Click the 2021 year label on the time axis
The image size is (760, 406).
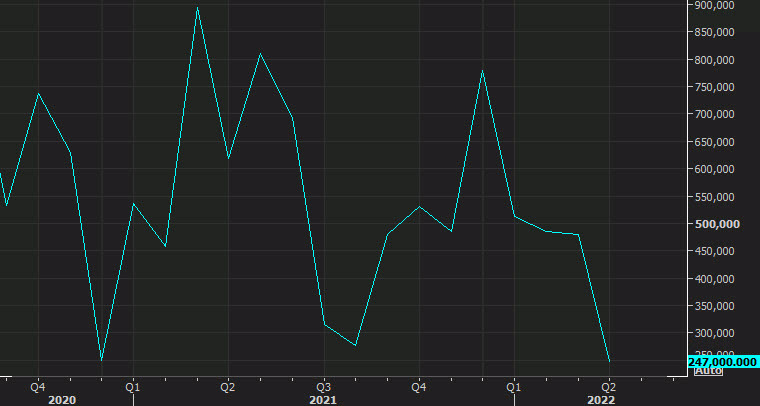pos(323,400)
